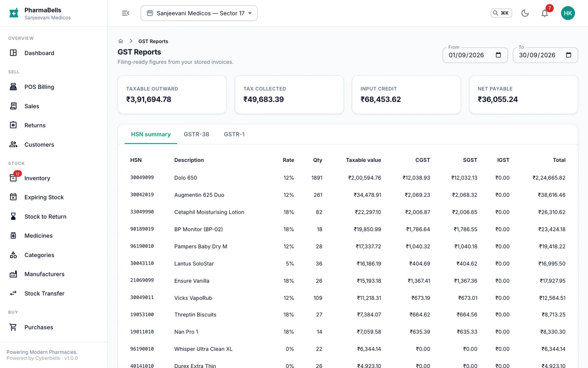Open Inventory icon with 12 badge
This screenshot has width=588, height=368.
pos(13,178)
